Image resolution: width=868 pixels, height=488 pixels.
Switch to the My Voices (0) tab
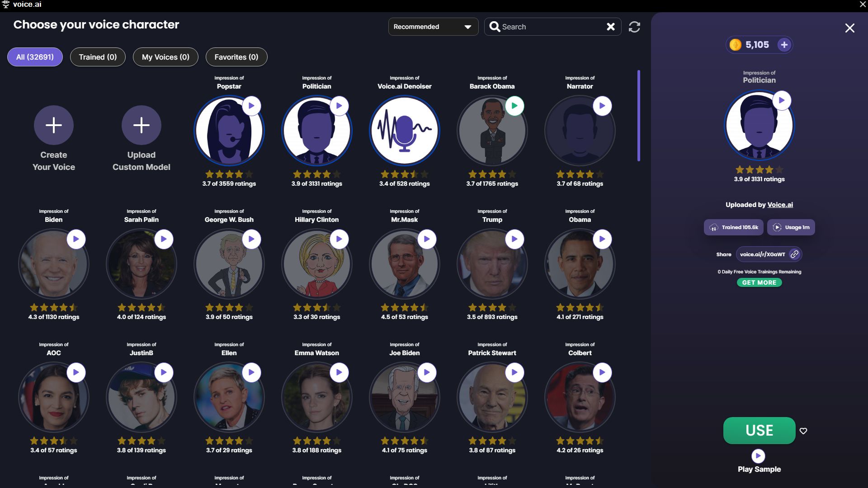pyautogui.click(x=165, y=57)
